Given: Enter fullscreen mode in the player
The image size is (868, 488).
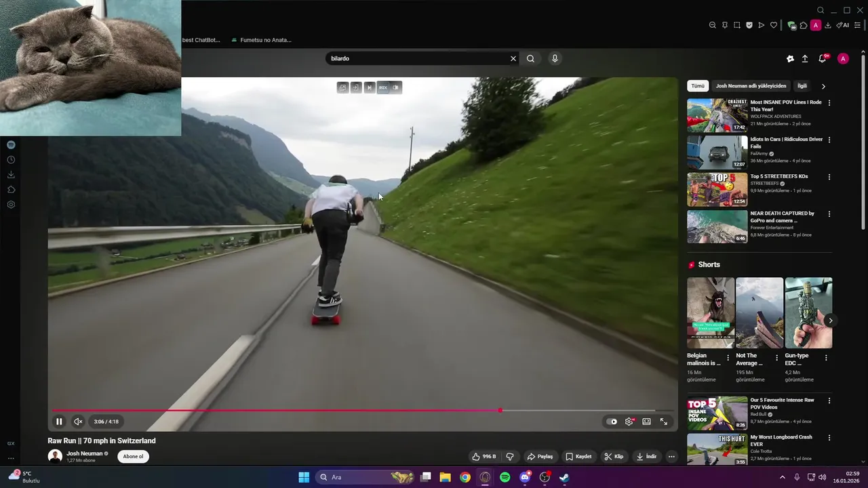Looking at the screenshot, I should click(x=664, y=422).
